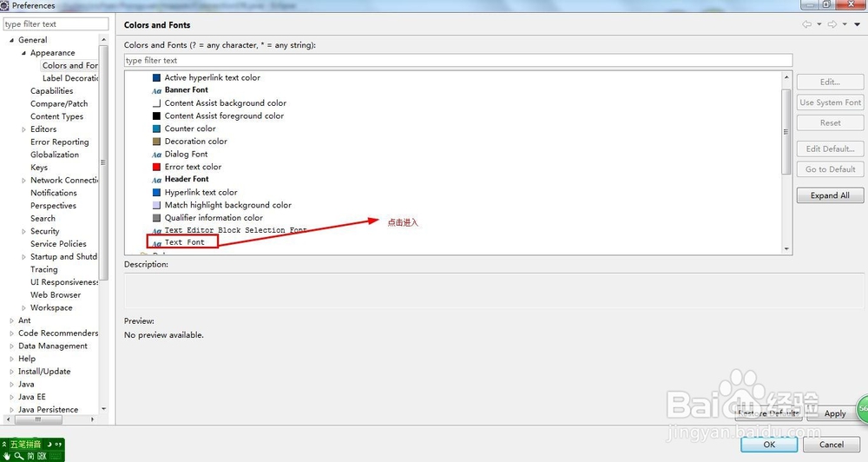The image size is (868, 462).
Task: Click the Edit Default... button
Action: pyautogui.click(x=830, y=149)
